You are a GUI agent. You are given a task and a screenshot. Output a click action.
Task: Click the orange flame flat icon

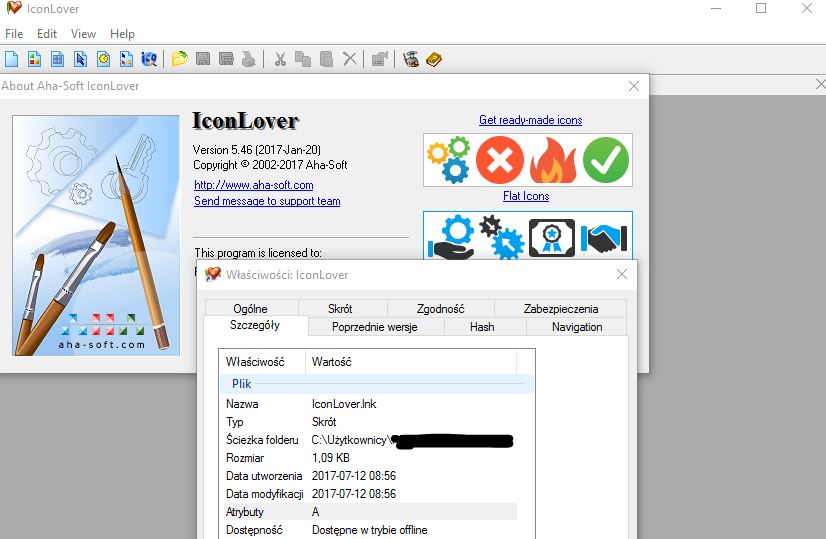click(x=553, y=160)
